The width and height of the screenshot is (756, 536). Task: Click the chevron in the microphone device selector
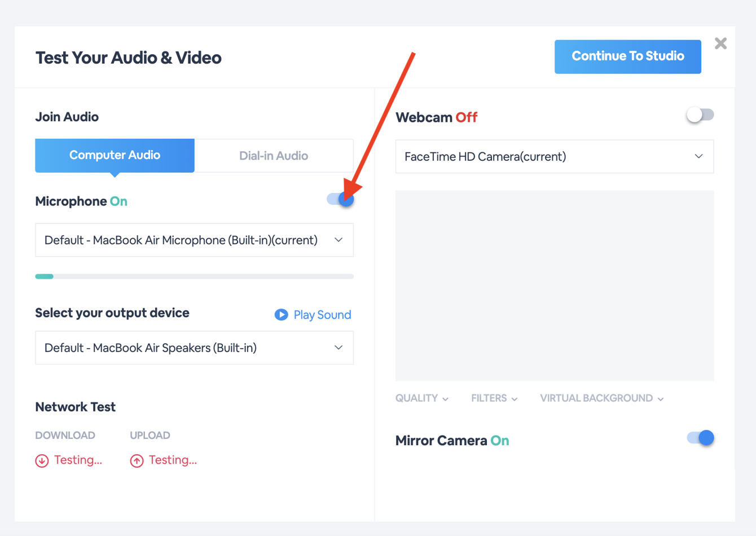pyautogui.click(x=339, y=240)
